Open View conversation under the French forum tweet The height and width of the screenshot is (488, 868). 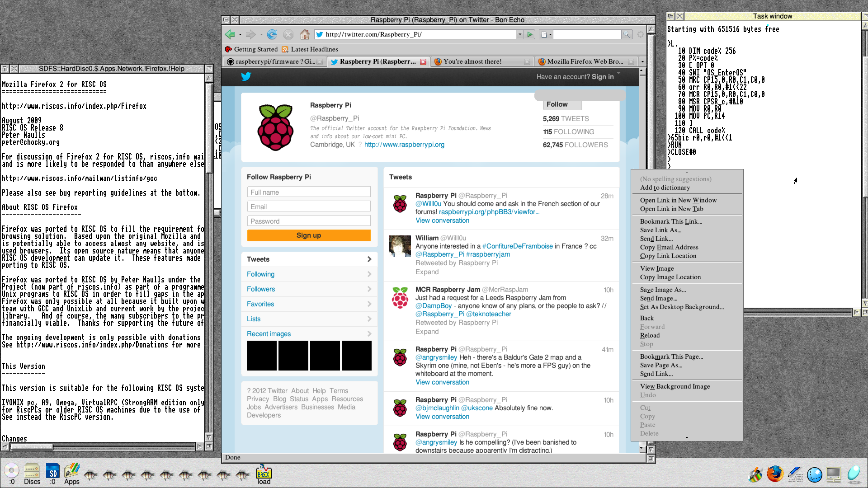pos(442,221)
